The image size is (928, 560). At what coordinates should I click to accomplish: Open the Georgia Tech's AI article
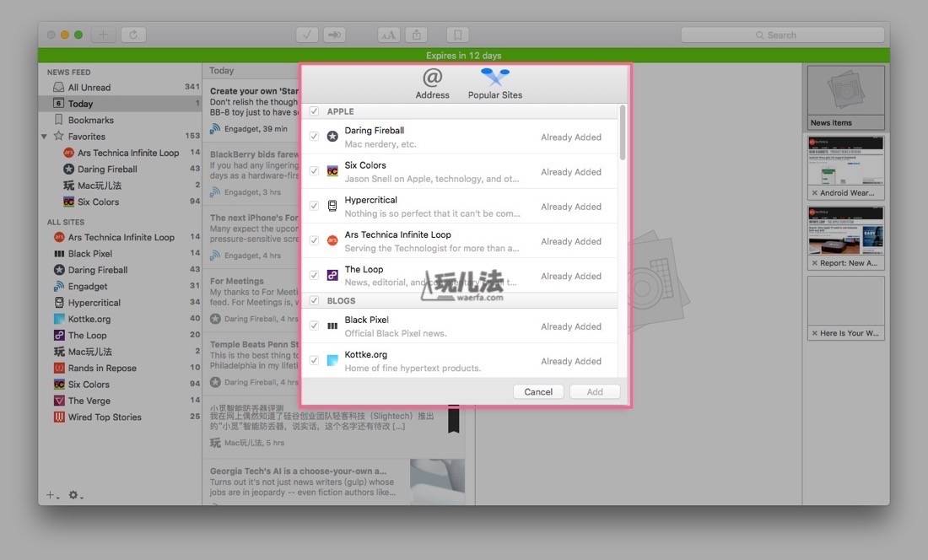[x=334, y=482]
